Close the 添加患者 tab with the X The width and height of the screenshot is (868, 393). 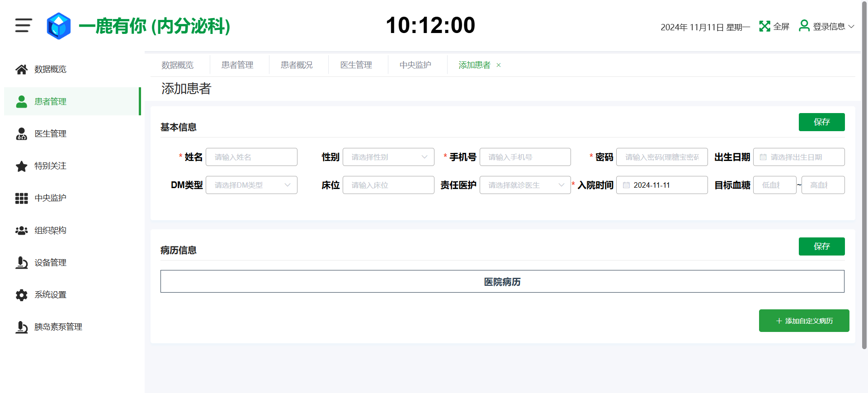(499, 65)
